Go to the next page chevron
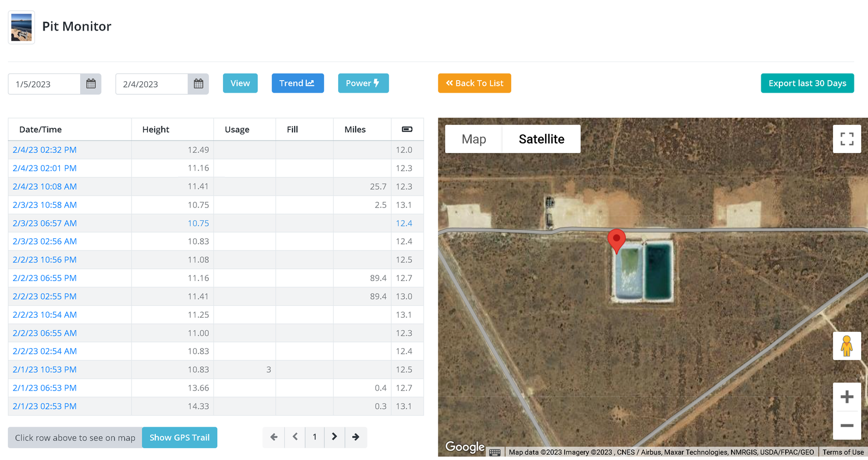 point(335,437)
